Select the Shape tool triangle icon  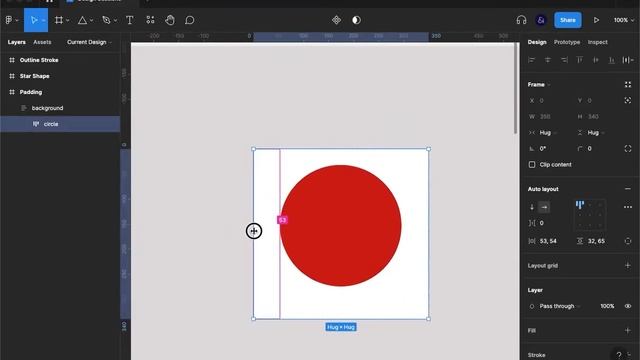click(82, 20)
